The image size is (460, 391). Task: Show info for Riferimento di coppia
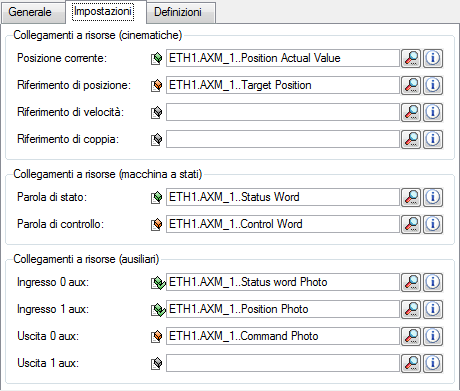coord(433,139)
